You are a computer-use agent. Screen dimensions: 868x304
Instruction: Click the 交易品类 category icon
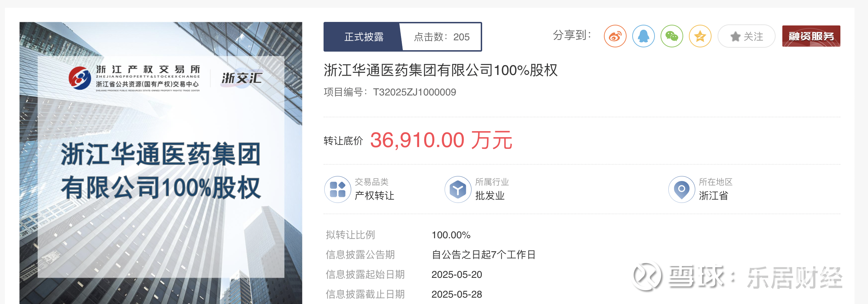click(x=338, y=189)
